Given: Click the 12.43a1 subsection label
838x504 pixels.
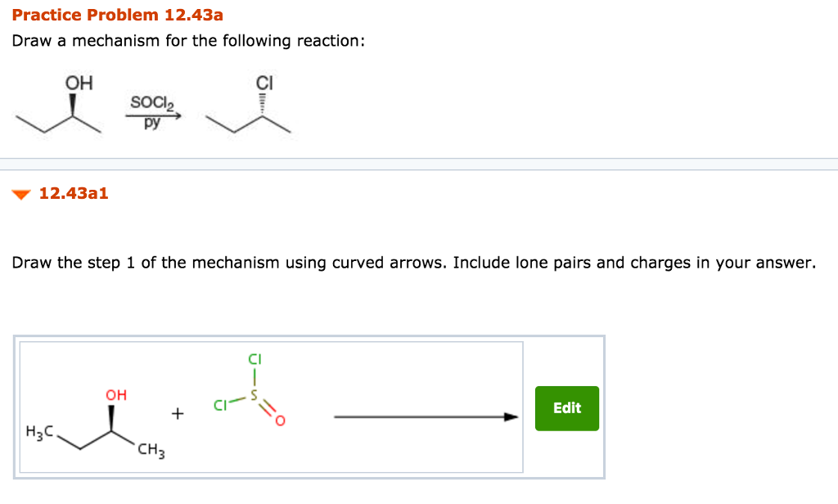Looking at the screenshot, I should [73, 193].
